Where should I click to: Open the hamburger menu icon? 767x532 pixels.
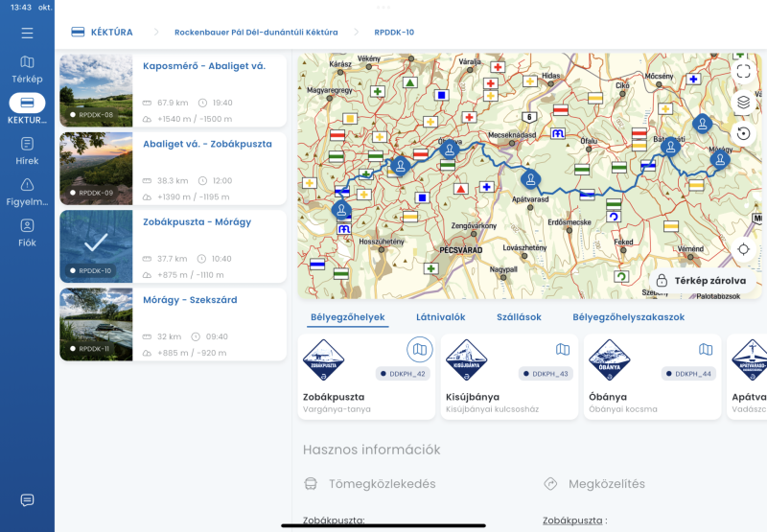coord(27,34)
